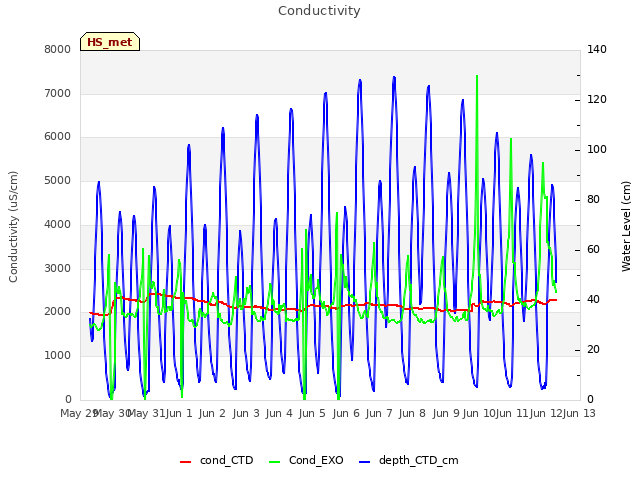Click the Jun 8 date label
This screenshot has height=480, width=640.
(412, 413)
